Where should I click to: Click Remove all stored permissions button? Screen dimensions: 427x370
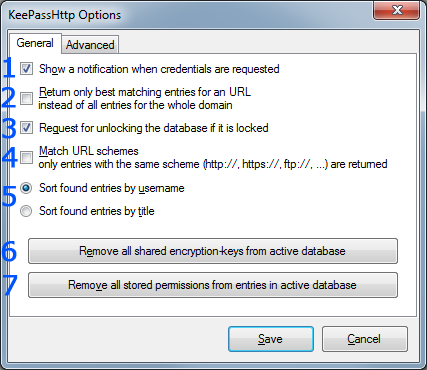(x=213, y=285)
